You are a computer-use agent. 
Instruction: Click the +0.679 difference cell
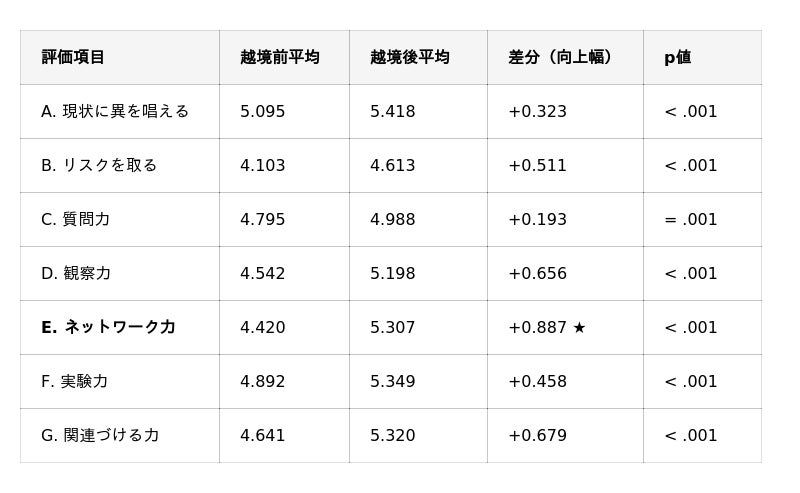pyautogui.click(x=537, y=436)
